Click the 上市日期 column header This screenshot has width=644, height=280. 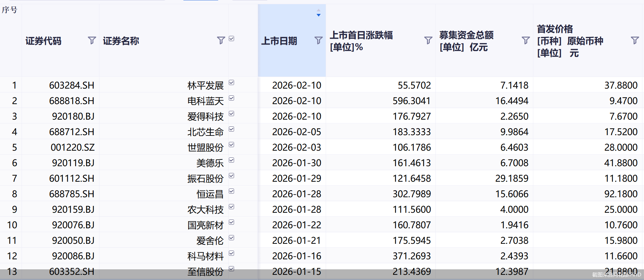click(x=279, y=41)
